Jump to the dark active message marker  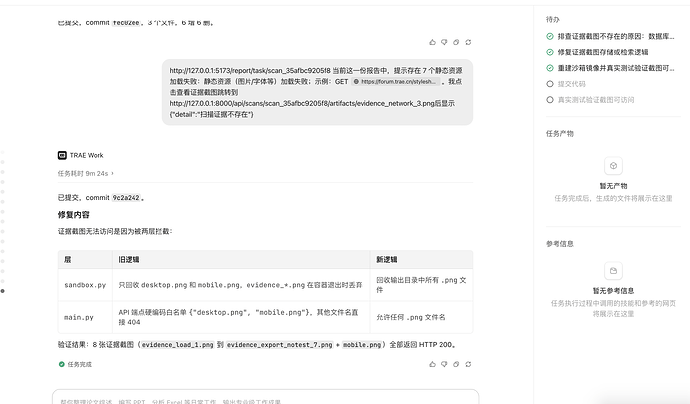[x=3, y=291]
